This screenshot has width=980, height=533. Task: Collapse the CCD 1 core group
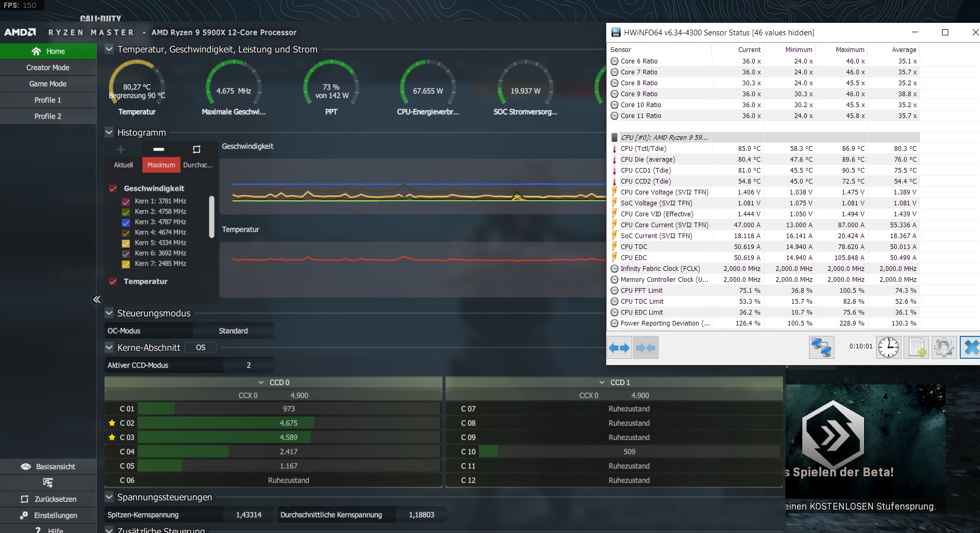point(602,382)
